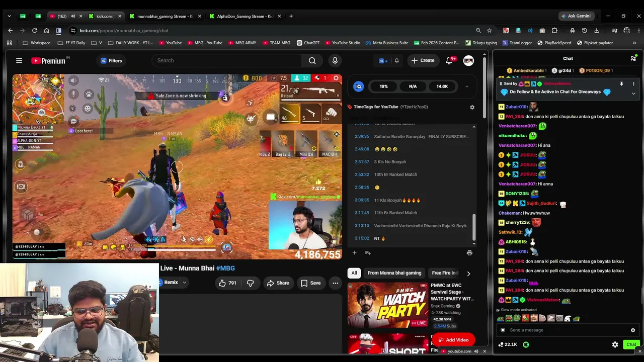Mute audio in the youtube.com mini bar
The width and height of the screenshot is (644, 362).
[476, 351]
